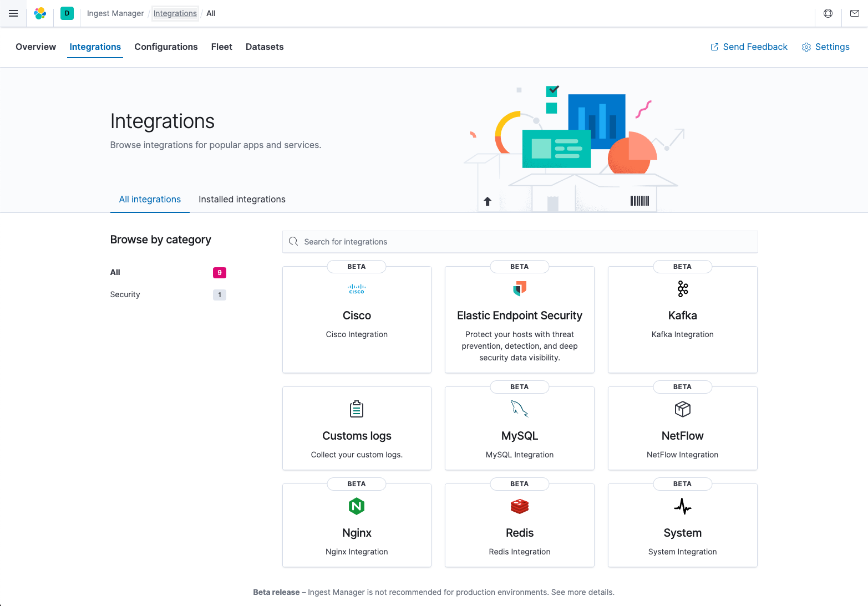Click the Elastic logo icon
Screen dimensions: 868x606
(x=40, y=13)
